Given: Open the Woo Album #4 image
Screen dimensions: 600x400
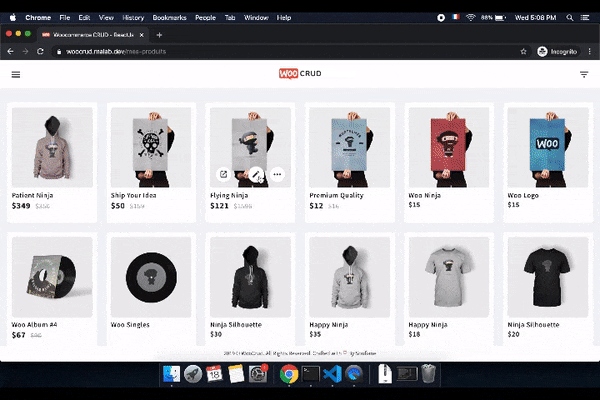Looking at the screenshot, I should point(52,277).
